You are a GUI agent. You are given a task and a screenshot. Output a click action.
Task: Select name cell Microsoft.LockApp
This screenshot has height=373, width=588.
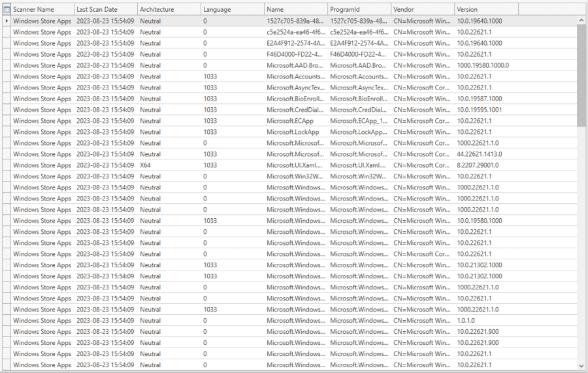[x=295, y=132]
